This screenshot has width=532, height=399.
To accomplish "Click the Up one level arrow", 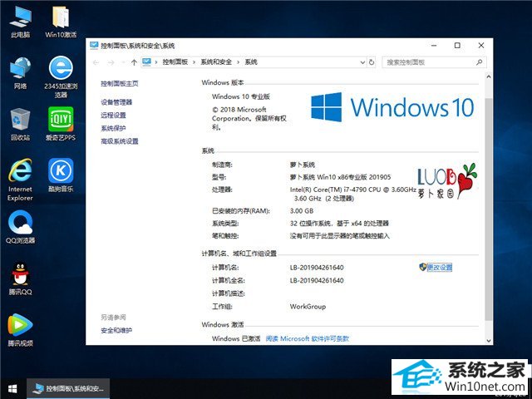I will [134, 62].
